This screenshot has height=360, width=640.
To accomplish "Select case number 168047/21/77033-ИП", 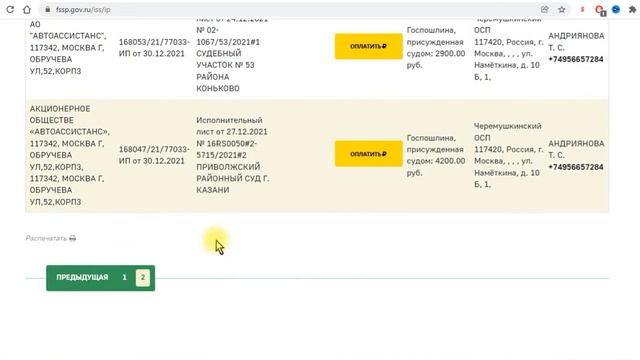I will point(154,155).
